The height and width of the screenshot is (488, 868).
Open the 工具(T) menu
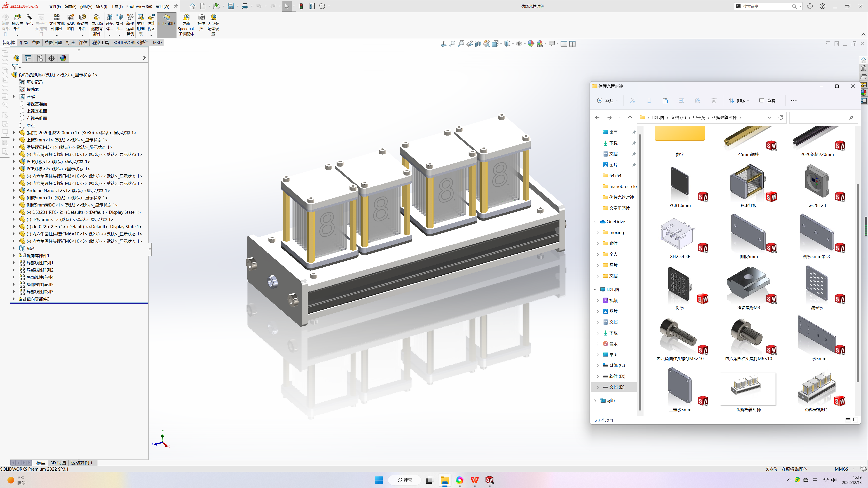pyautogui.click(x=117, y=6)
